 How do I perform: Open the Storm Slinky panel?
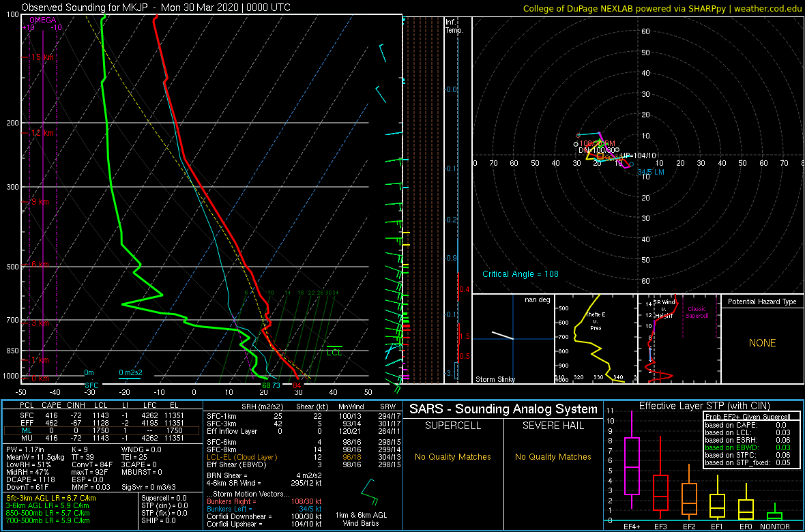pyautogui.click(x=512, y=339)
